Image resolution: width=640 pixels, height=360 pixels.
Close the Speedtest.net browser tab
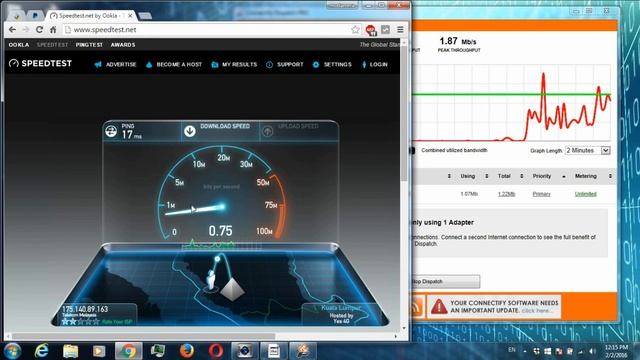click(x=130, y=16)
